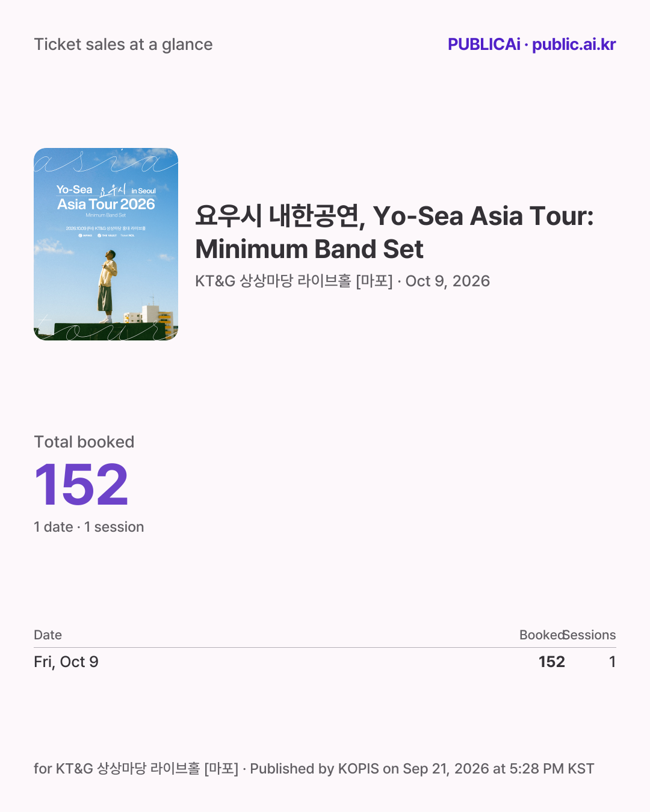Click the large 152 total booked number
Image resolution: width=650 pixels, height=812 pixels.
tap(81, 485)
